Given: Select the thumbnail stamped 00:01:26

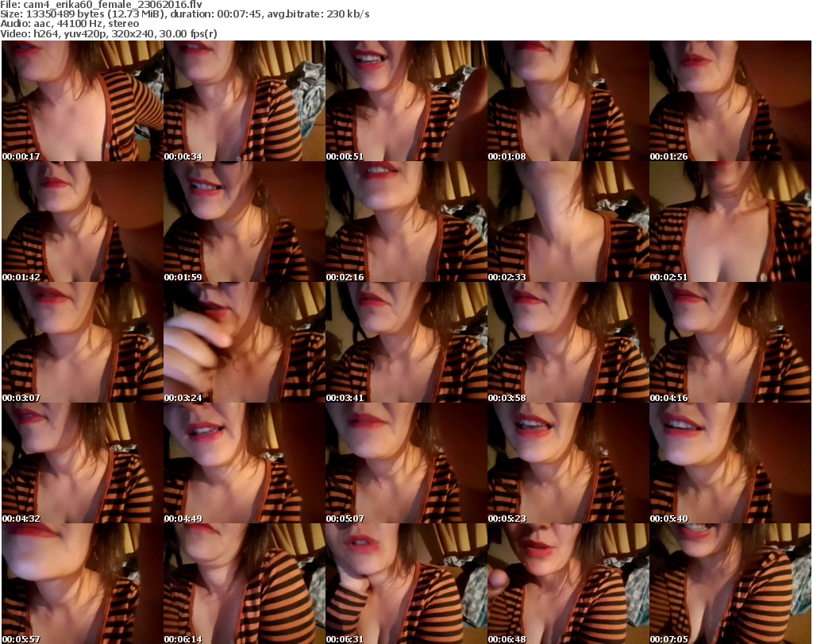Looking at the screenshot, I should click(730, 101).
